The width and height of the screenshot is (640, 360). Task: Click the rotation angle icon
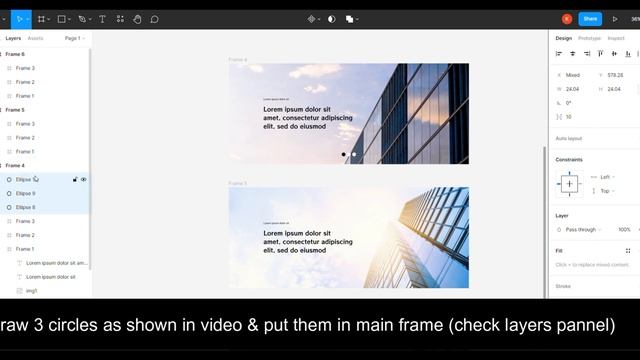click(559, 103)
